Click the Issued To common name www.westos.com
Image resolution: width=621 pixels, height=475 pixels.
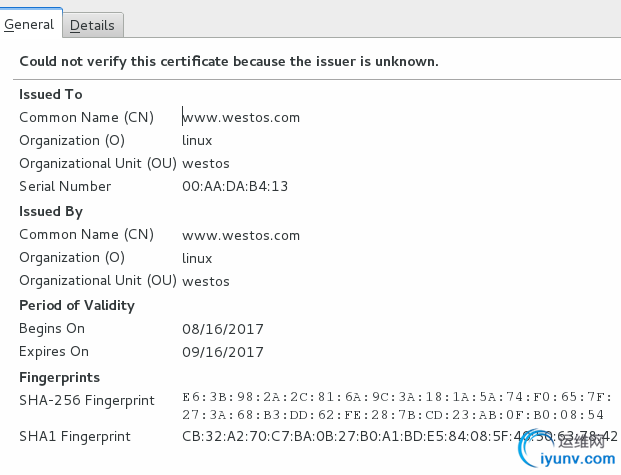pos(241,118)
